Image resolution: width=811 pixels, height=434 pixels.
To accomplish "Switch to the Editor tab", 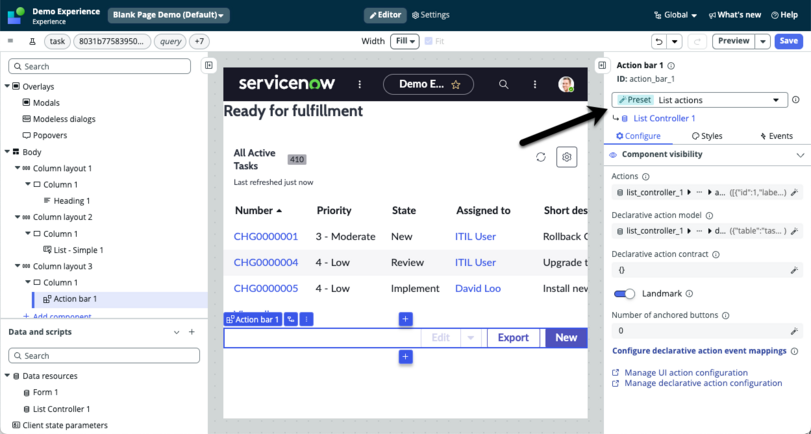I will (x=385, y=15).
